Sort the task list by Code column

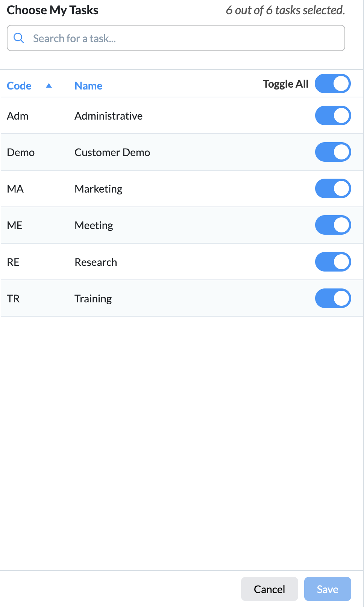click(x=19, y=86)
